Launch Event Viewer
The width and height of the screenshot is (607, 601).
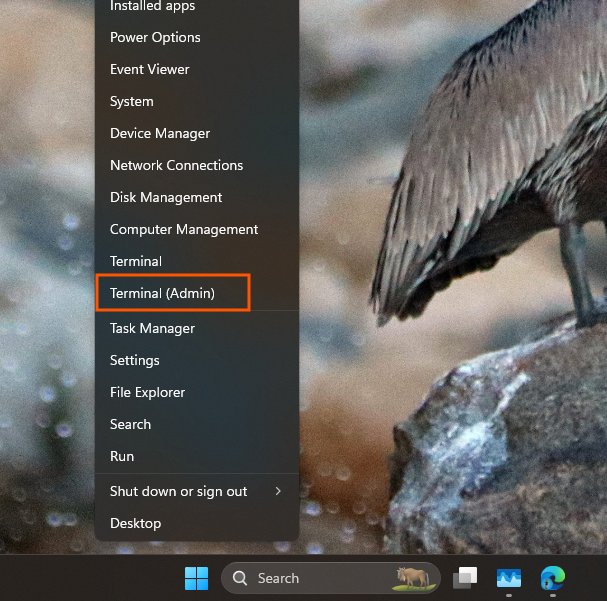(197, 70)
